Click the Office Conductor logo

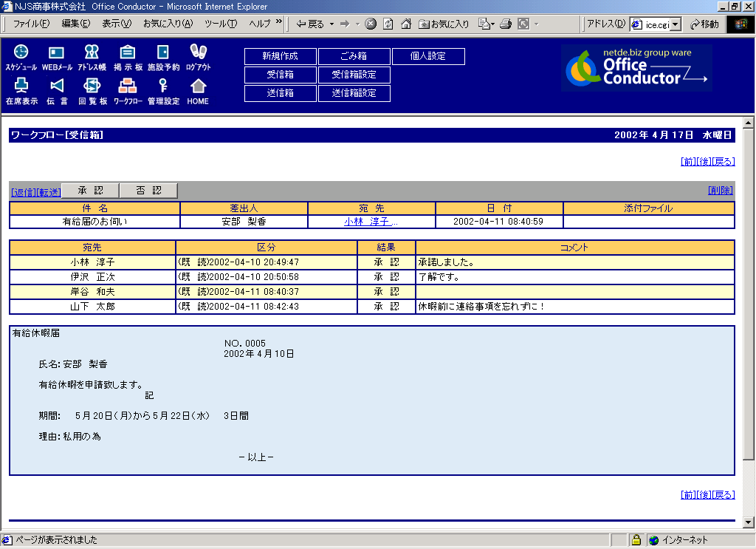636,68
